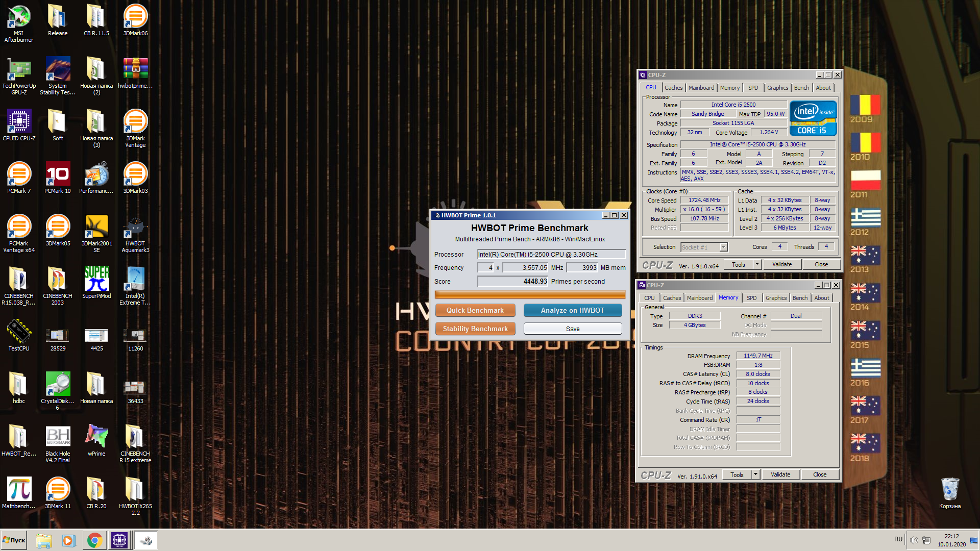The width and height of the screenshot is (980, 551).
Task: Save the HWBOT Prime result
Action: coord(573,329)
